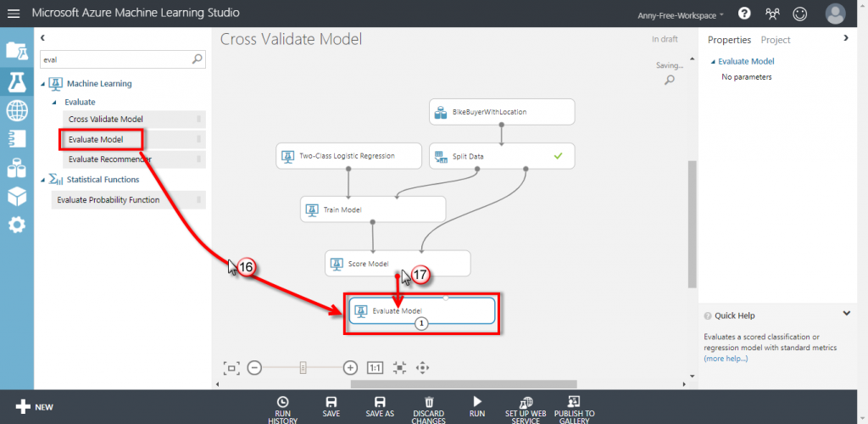
Task: Open the Anny-Free-Workspace dropdown
Action: pyautogui.click(x=681, y=15)
